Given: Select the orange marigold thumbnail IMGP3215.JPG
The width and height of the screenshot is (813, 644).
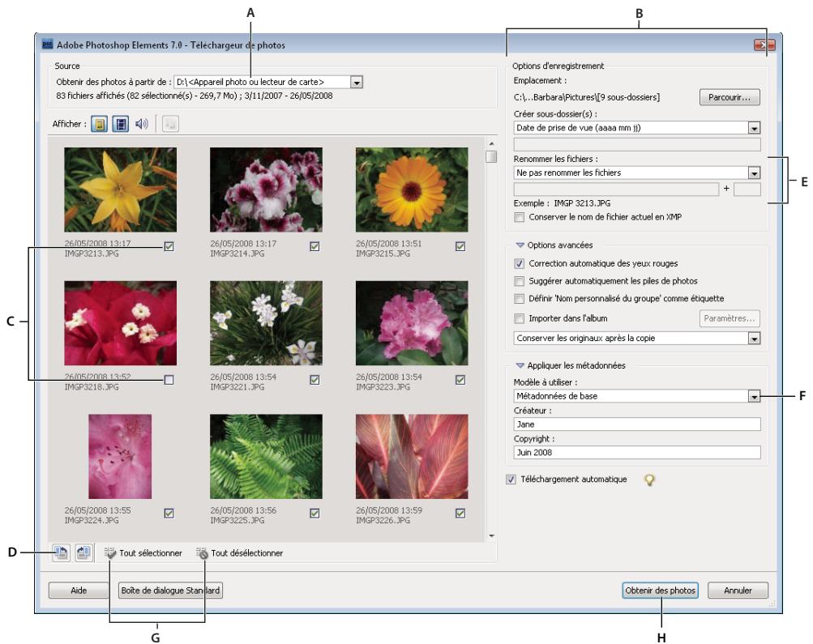Looking at the screenshot, I should 412,190.
